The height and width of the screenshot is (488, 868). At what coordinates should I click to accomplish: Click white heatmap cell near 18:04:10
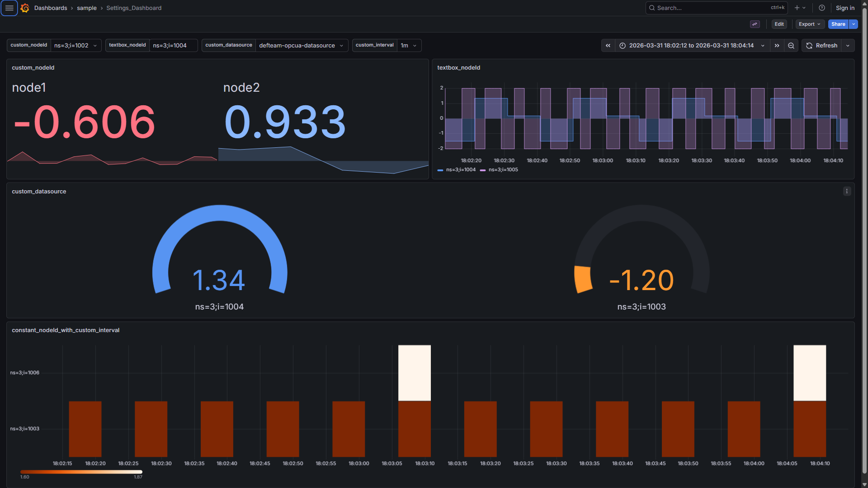(810, 373)
